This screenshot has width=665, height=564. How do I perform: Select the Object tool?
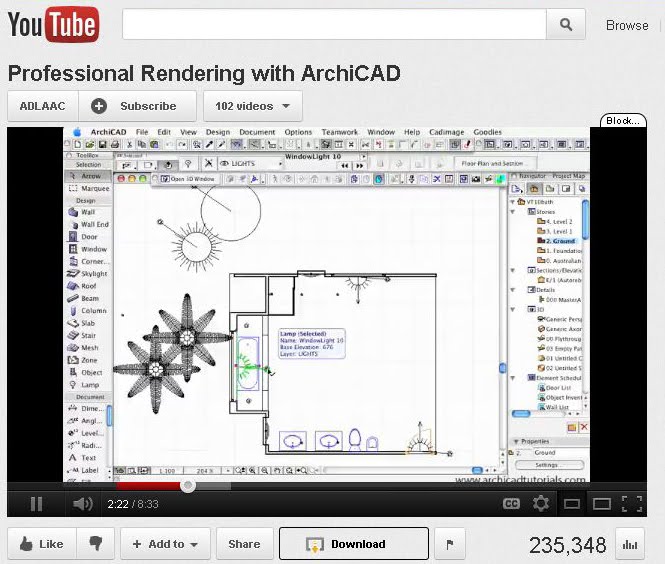[x=86, y=372]
